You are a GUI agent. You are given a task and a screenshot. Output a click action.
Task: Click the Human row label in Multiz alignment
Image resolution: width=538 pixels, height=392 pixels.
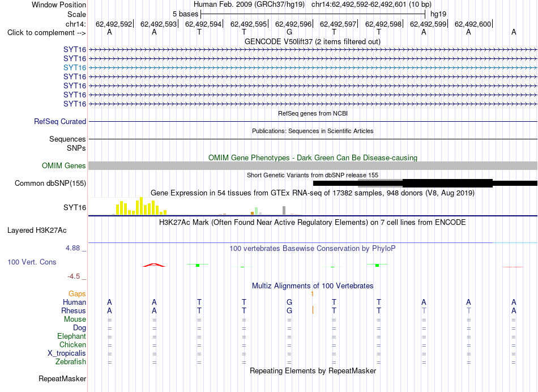pos(74,302)
